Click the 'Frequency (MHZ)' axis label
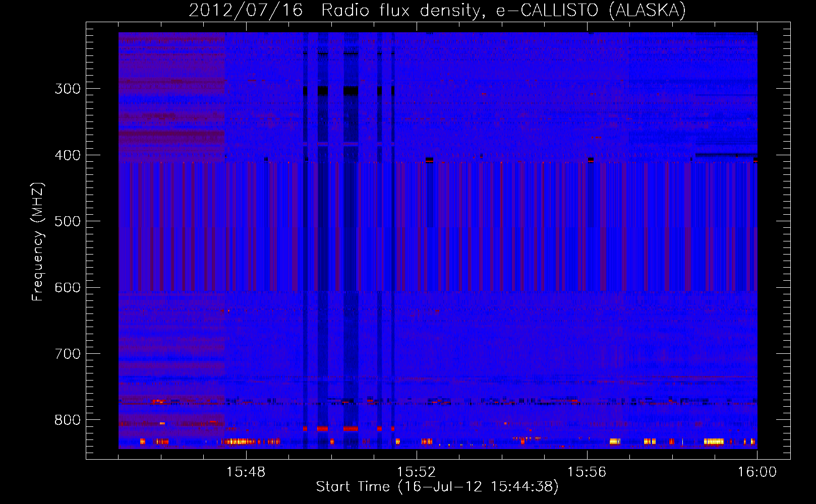This screenshot has width=816, height=504. click(38, 241)
